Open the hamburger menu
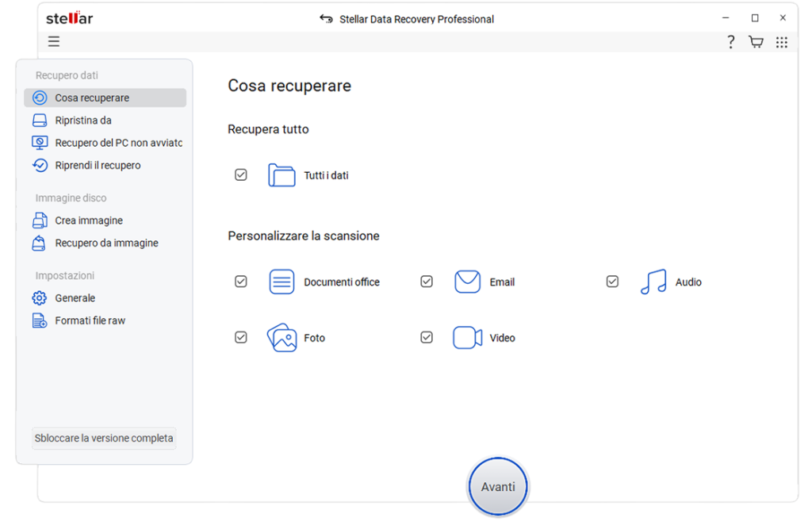The height and width of the screenshot is (525, 812). point(54,41)
